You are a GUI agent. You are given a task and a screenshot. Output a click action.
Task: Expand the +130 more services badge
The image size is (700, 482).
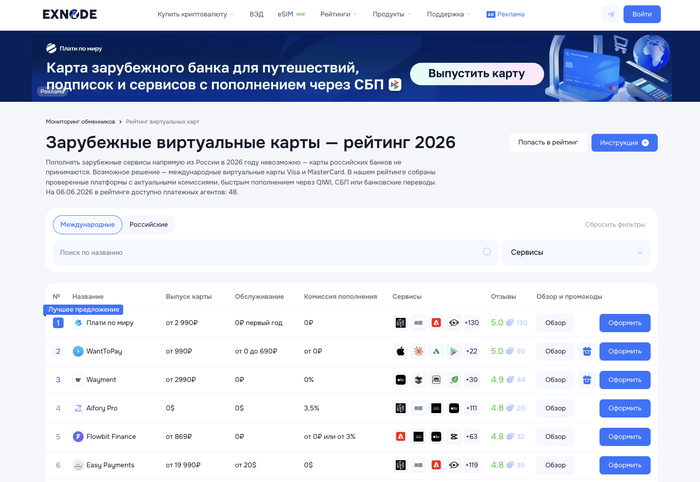point(472,323)
